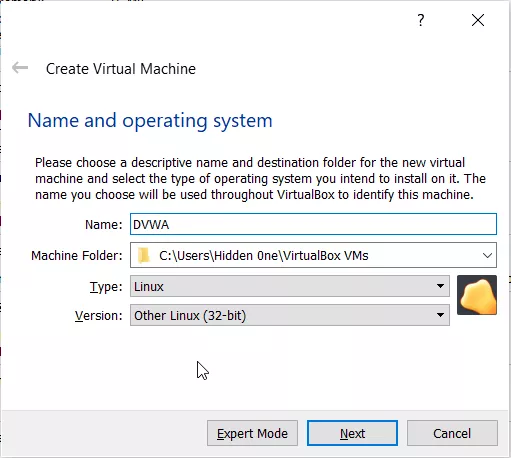The width and height of the screenshot is (511, 458).
Task: Click the Name field containing DVWA
Action: tap(313, 224)
